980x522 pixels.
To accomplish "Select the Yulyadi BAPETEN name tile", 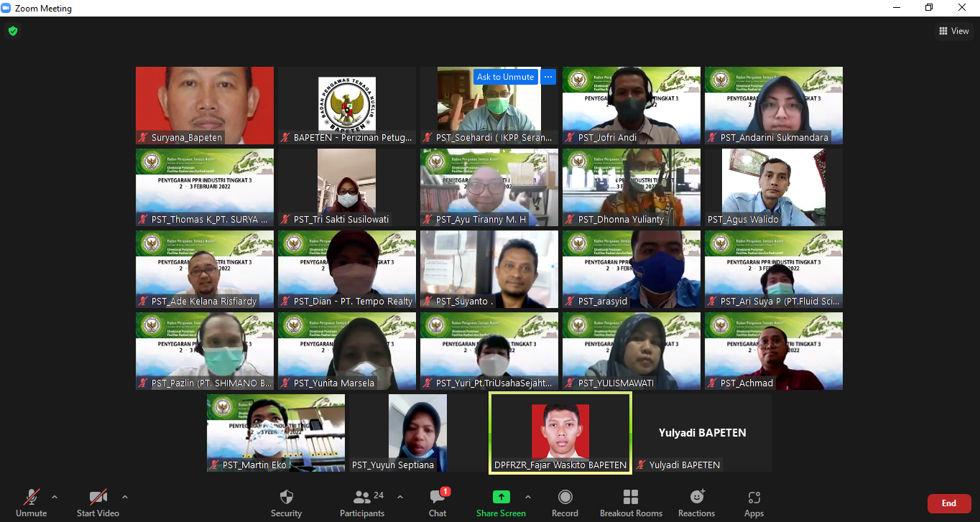I will pos(703,433).
